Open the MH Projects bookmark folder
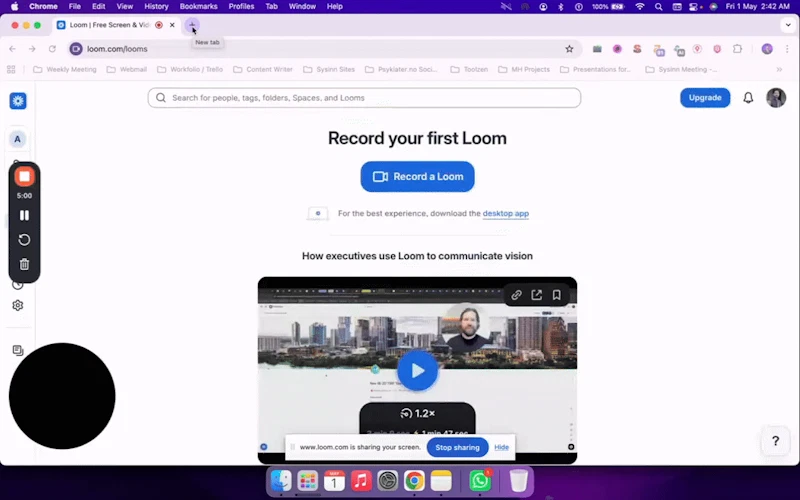 tap(523, 69)
